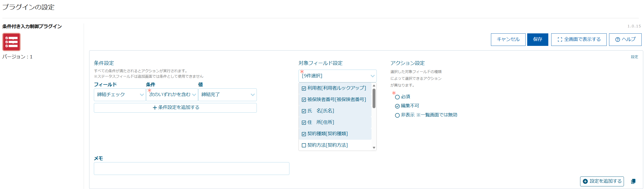Check the 契約方法[契約方法] checkbox
Viewport: 644px width, 189px height.
(304, 145)
